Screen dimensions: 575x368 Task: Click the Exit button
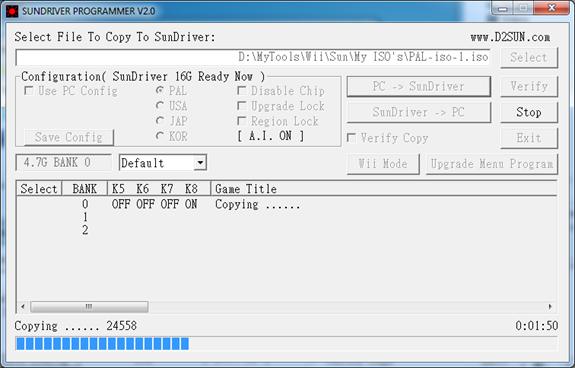529,138
